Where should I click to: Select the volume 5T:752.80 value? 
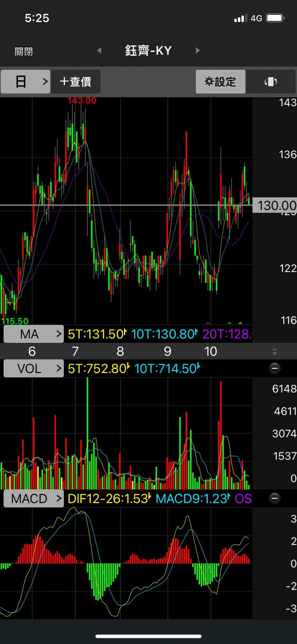pos(99,368)
